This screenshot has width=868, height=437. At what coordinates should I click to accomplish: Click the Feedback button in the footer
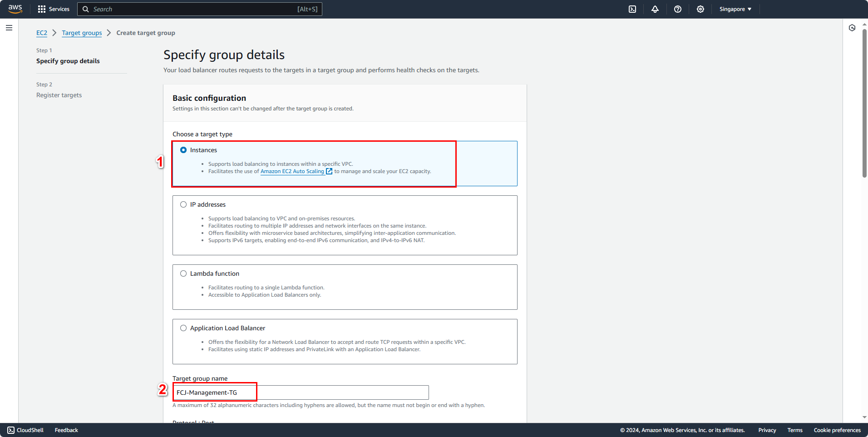pos(66,430)
